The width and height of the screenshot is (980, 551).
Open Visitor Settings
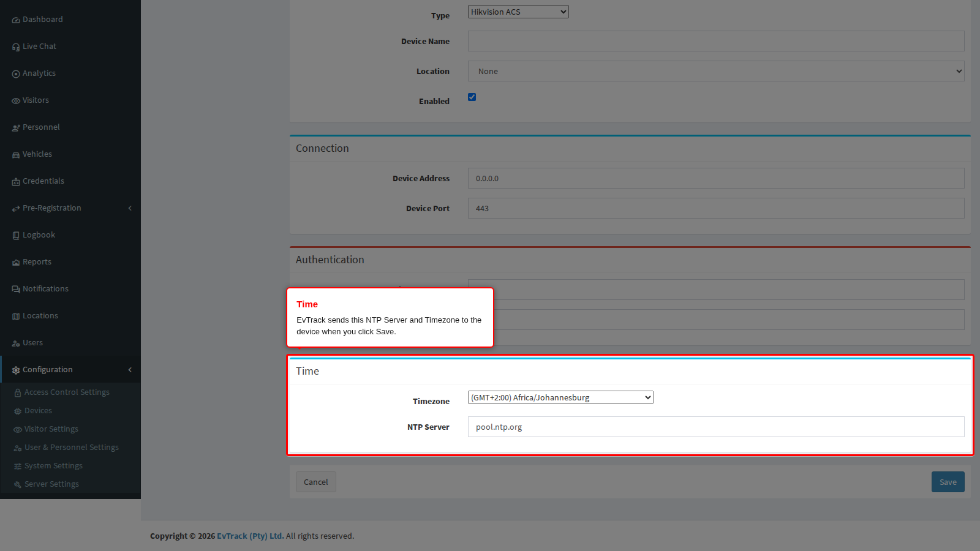point(51,429)
